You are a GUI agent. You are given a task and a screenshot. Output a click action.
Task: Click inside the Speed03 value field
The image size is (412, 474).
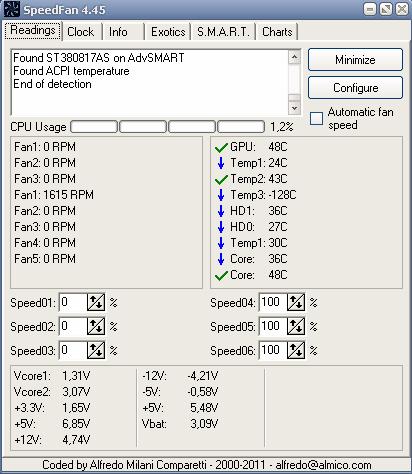coord(73,350)
